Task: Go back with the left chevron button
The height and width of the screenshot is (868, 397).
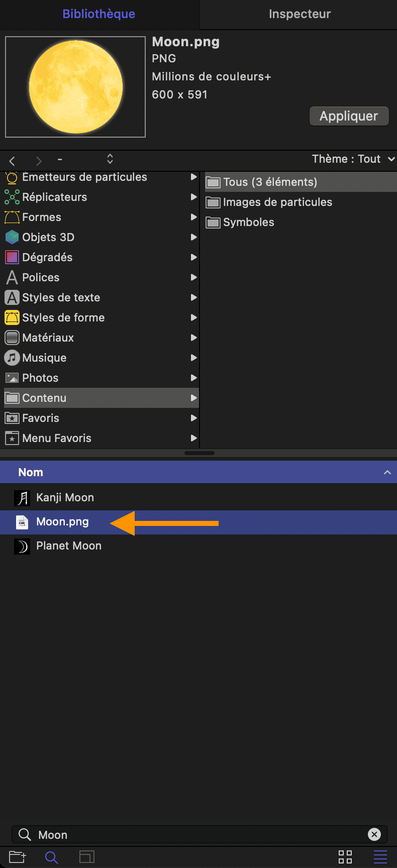Action: tap(12, 161)
